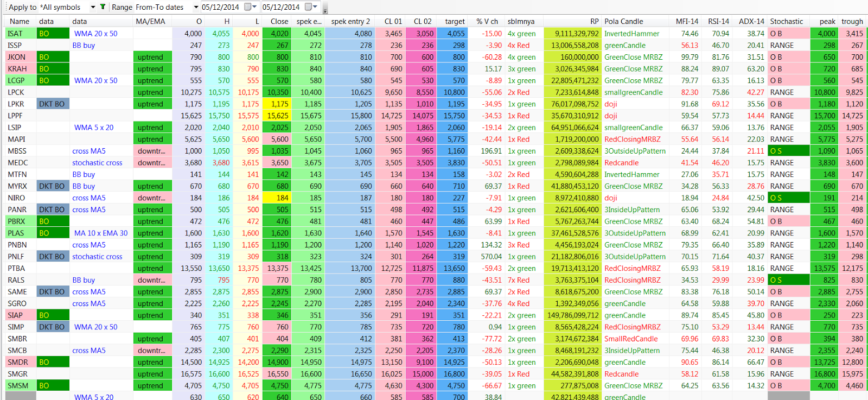
Task: Open the toolbar overflow options arrow
Action: tap(325, 10)
